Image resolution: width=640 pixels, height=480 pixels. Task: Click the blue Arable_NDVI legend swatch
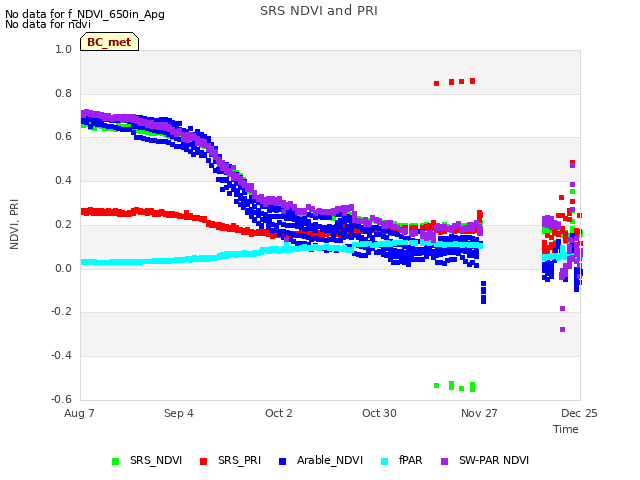(282, 461)
